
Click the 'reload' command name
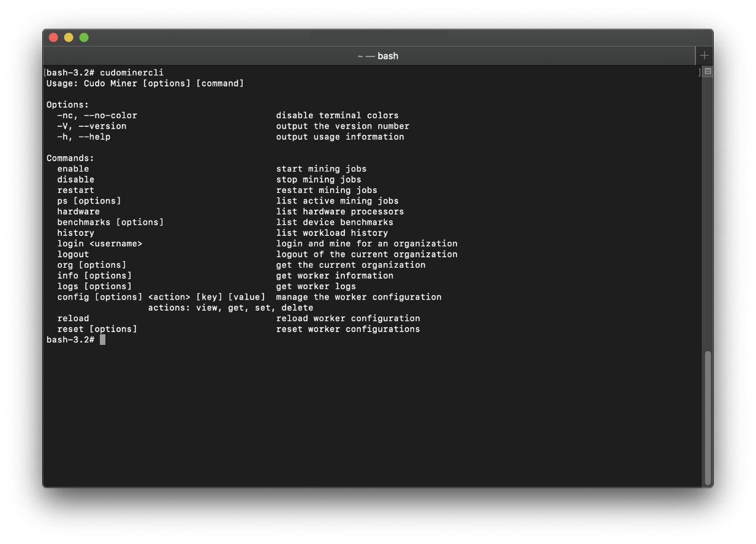point(73,319)
